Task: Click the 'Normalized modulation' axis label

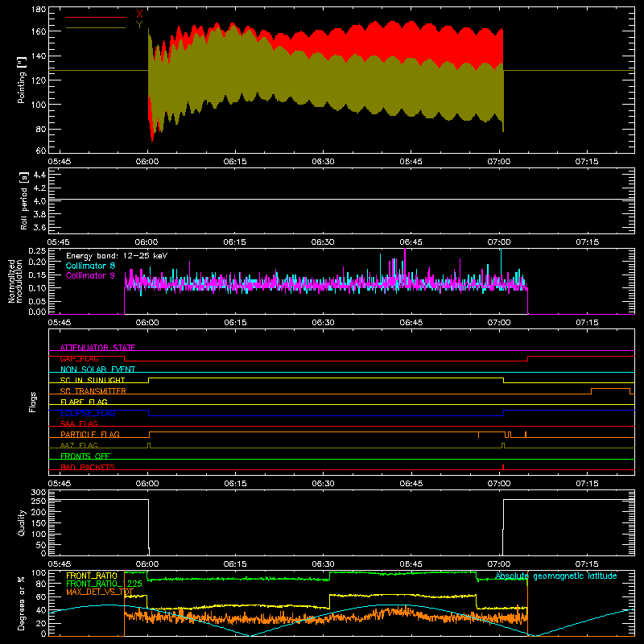Action: (15, 281)
